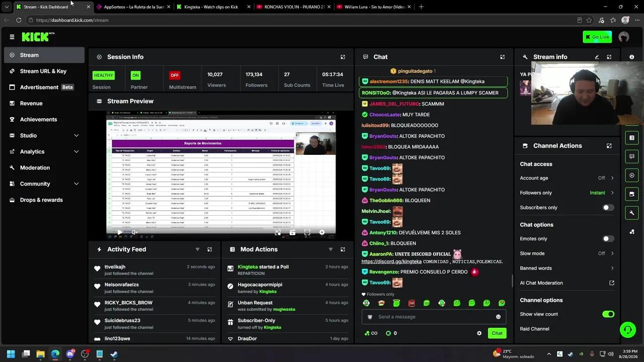Open the Moderation page
This screenshot has width=644, height=362.
pos(44,168)
